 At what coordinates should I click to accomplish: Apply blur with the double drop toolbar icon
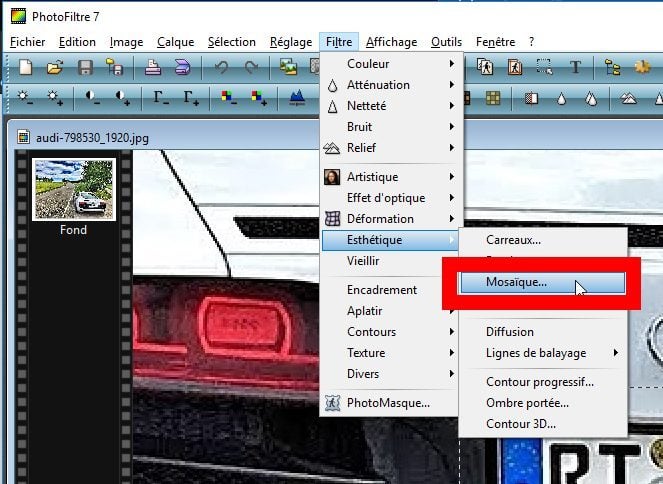click(591, 98)
